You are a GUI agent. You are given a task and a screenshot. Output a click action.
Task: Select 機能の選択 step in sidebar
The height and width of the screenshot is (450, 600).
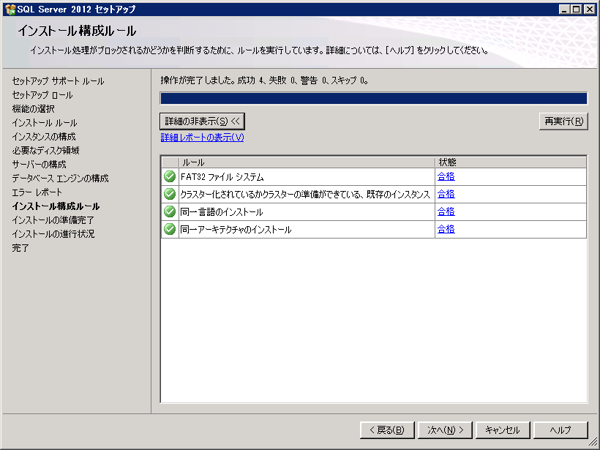[33, 109]
